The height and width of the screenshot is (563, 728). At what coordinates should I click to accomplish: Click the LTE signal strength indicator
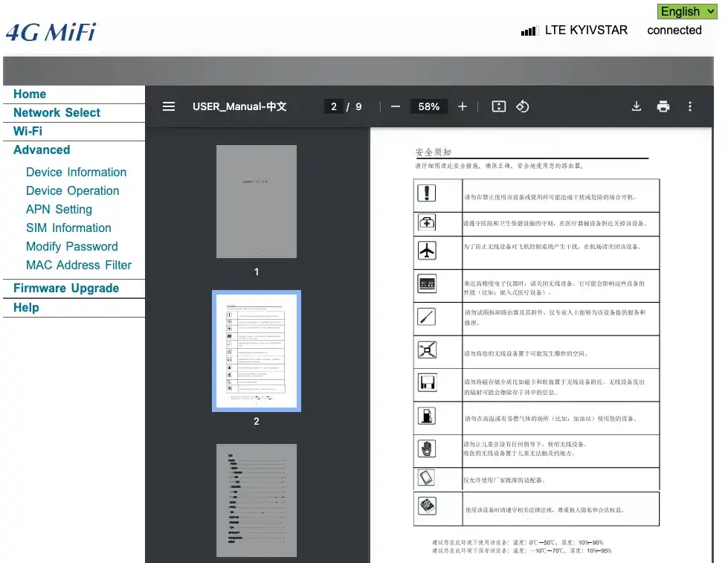coord(529,30)
